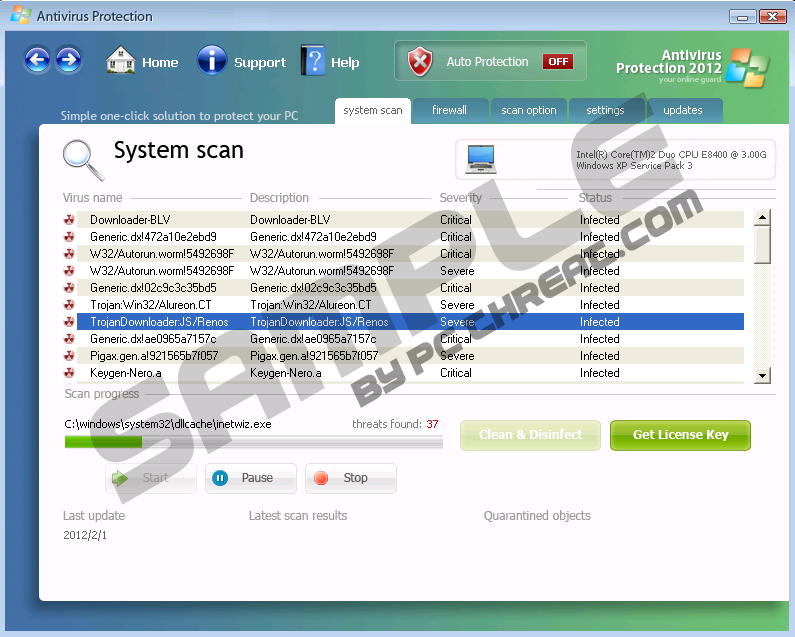Click the Antivirus Protection title bar icon
Image resolution: width=795 pixels, height=637 pixels.
tap(21, 15)
